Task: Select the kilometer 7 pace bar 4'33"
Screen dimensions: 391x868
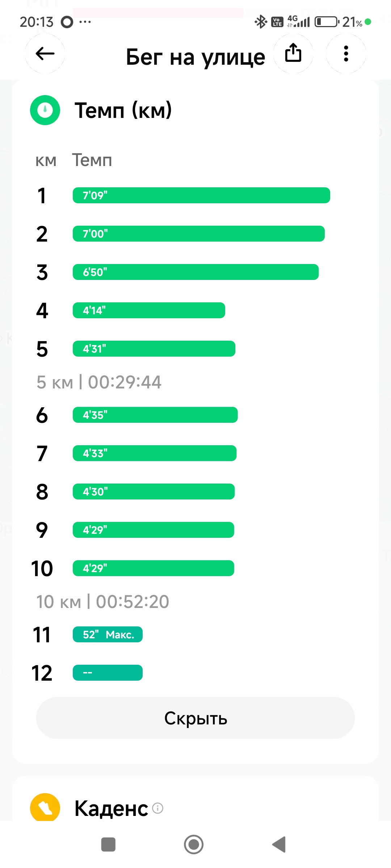Action: (155, 453)
